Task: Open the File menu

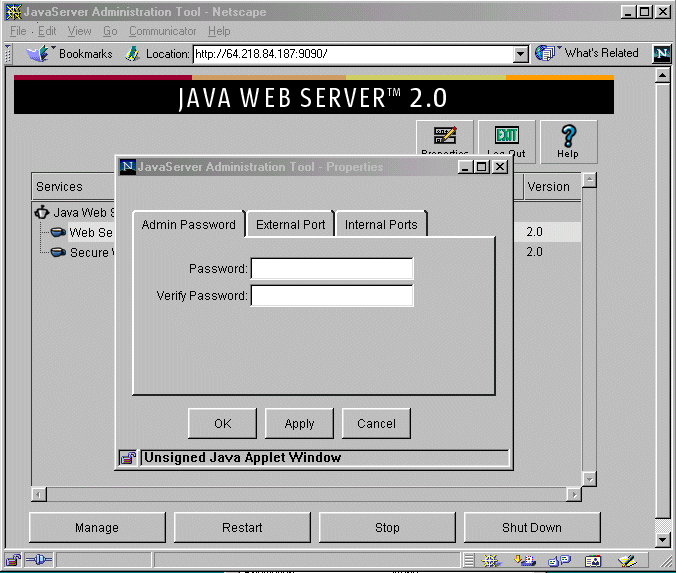Action: click(18, 31)
